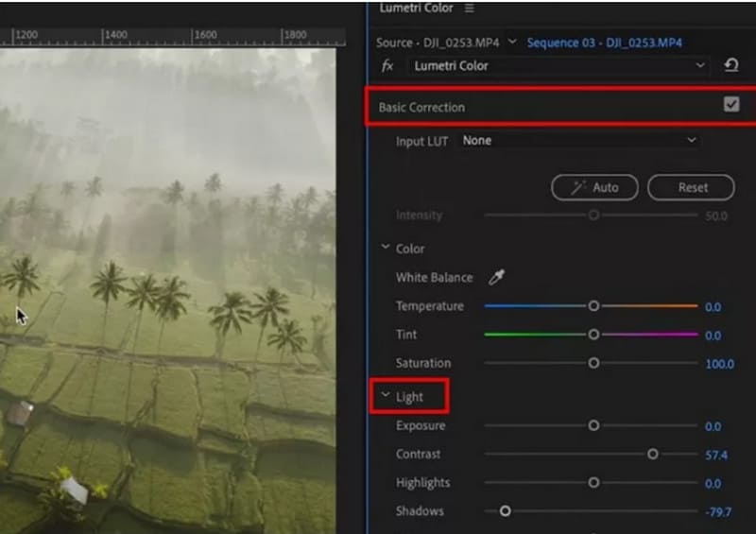This screenshot has height=534, width=756.
Task: Click the Temperature slider handle
Action: (593, 306)
